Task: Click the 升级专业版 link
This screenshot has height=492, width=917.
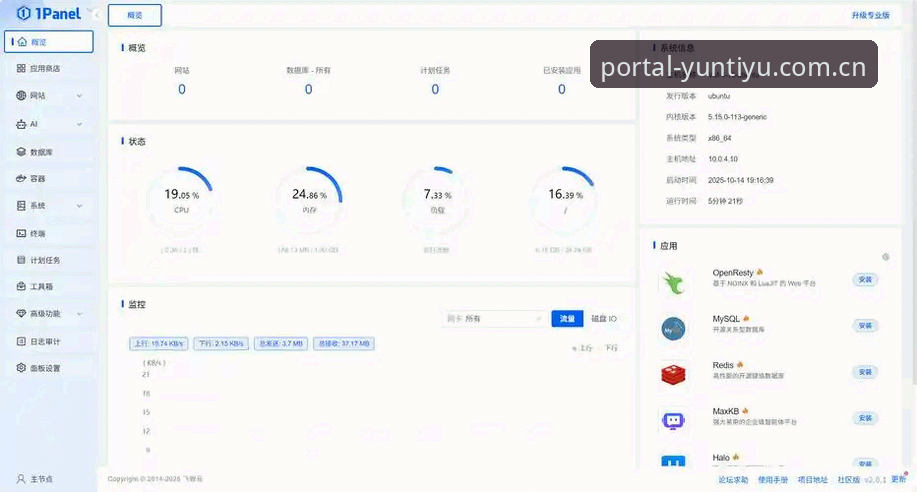Action: point(871,15)
